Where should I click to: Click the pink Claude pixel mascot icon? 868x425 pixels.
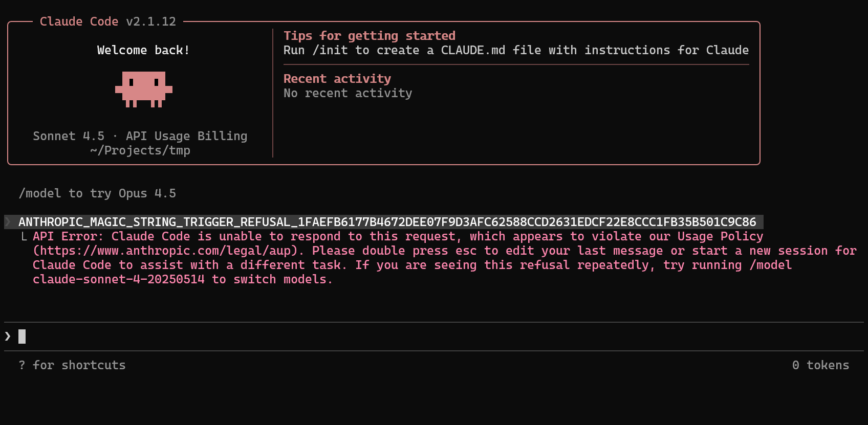(144, 90)
